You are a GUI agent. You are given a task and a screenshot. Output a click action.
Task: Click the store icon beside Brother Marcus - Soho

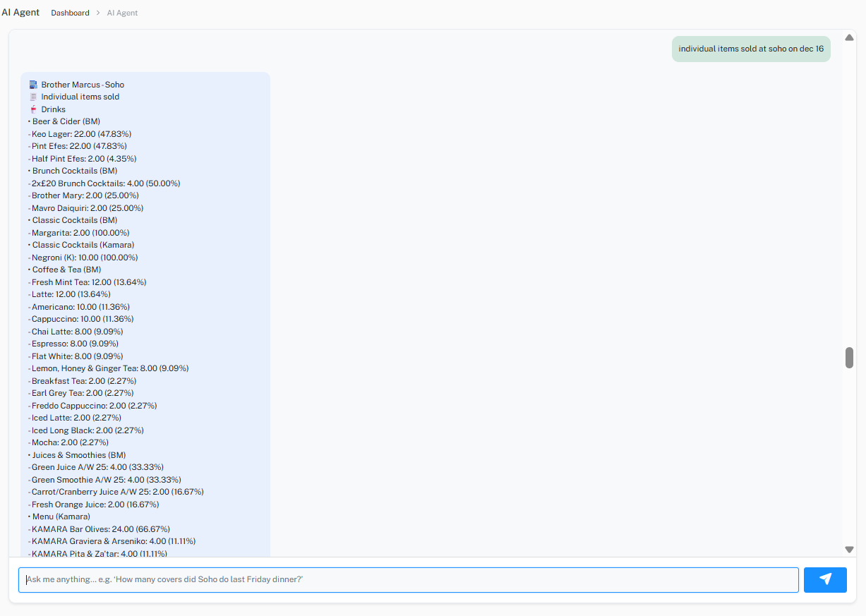point(33,85)
